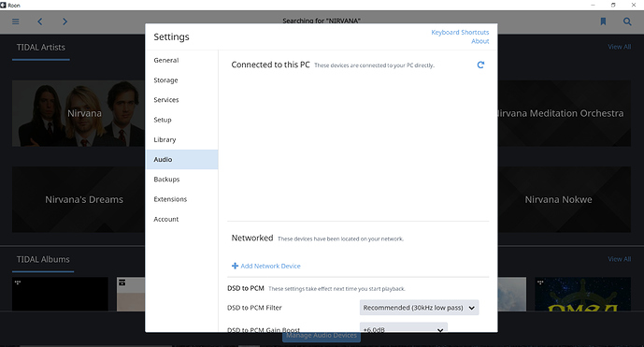Open the hamburger navigation menu

click(x=16, y=22)
